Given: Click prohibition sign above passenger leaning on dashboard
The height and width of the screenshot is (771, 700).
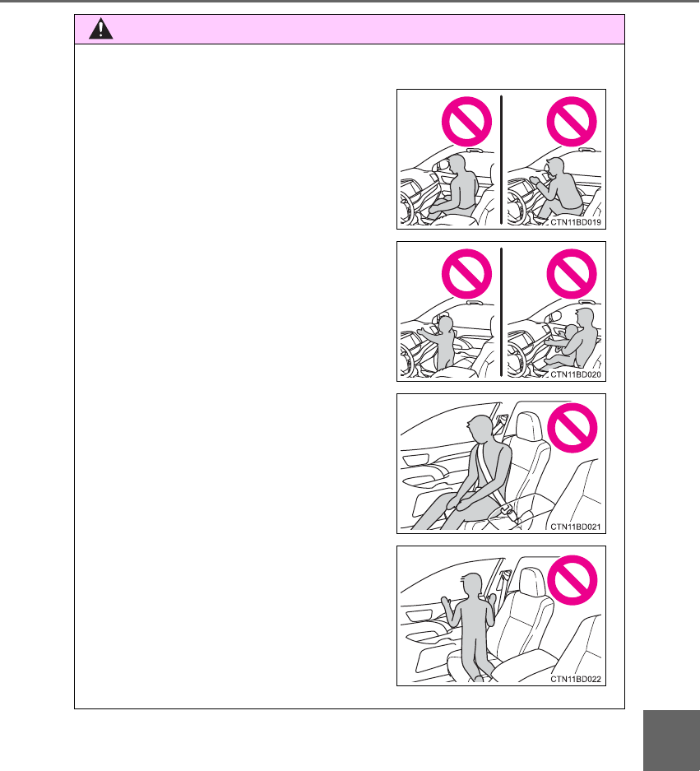Looking at the screenshot, I should [x=571, y=122].
